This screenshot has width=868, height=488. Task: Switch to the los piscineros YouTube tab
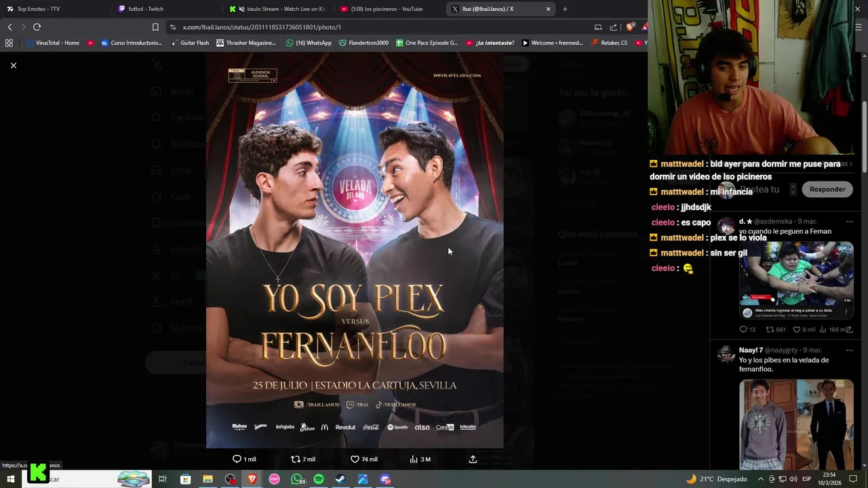[388, 9]
